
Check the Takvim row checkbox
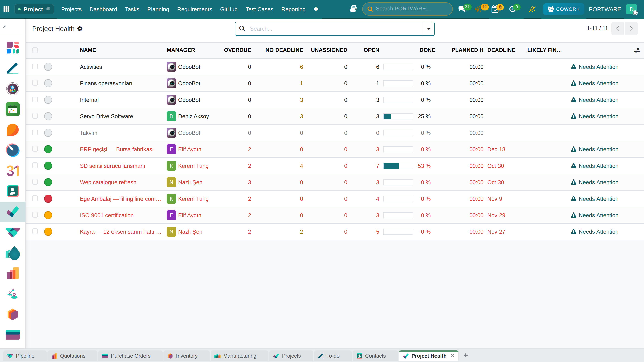[x=35, y=132]
